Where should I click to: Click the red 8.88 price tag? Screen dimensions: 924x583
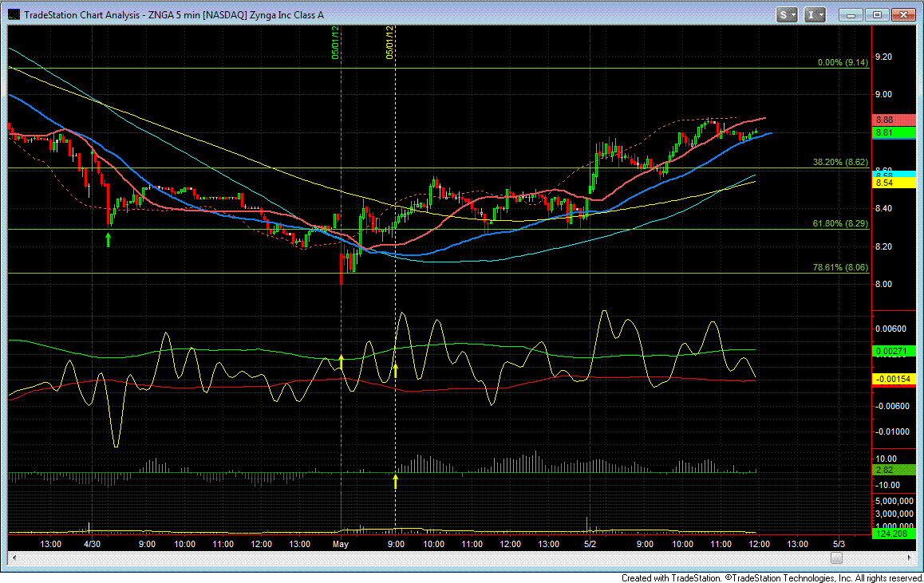[894, 120]
